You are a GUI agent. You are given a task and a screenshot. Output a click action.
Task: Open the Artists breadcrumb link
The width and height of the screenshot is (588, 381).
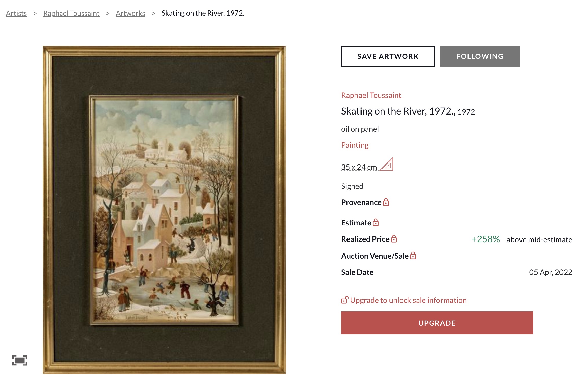[16, 13]
